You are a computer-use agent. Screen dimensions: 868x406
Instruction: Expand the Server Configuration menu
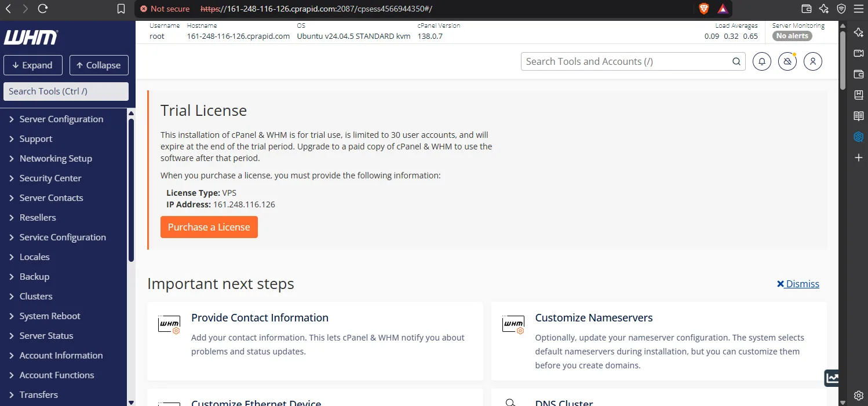point(61,119)
